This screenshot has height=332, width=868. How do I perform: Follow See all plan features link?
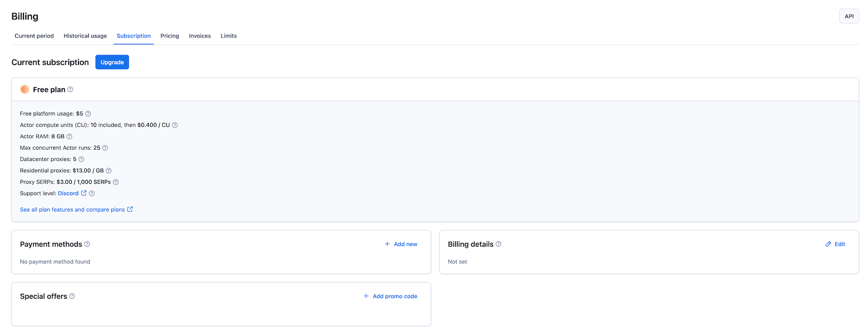click(72, 210)
